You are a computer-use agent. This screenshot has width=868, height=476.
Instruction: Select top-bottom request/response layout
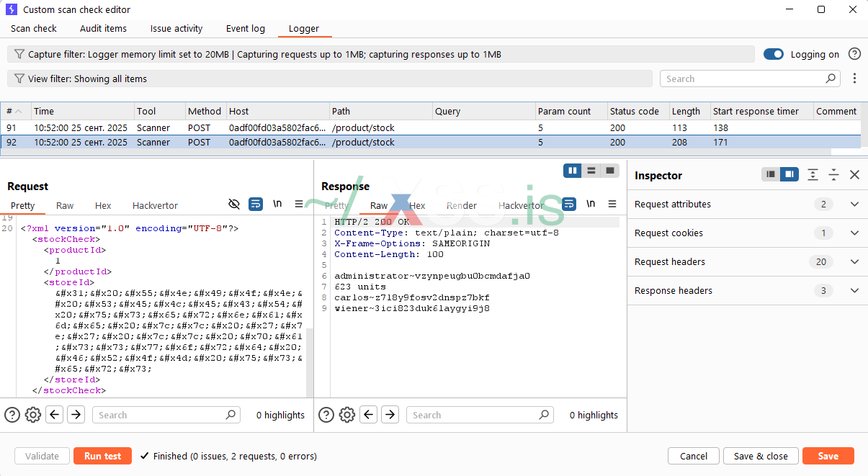[591, 171]
